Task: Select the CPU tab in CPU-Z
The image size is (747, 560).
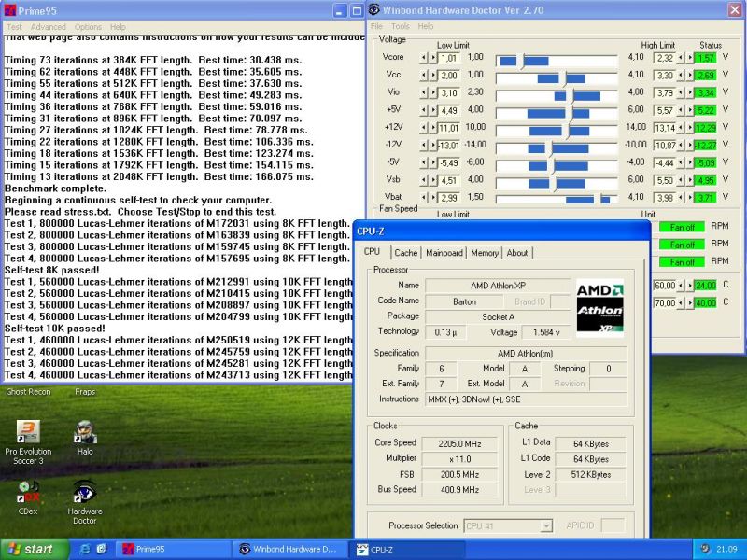Action: (x=372, y=252)
